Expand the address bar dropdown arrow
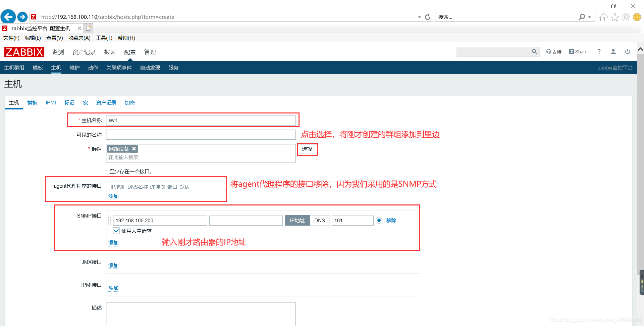Image resolution: width=644 pixels, height=326 pixels. [420, 17]
